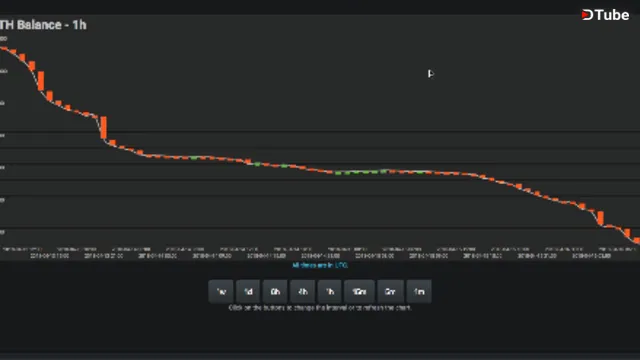This screenshot has height=360, width=640.
Task: Click the "Balance - 1h" chart title
Action: pyautogui.click(x=43, y=25)
